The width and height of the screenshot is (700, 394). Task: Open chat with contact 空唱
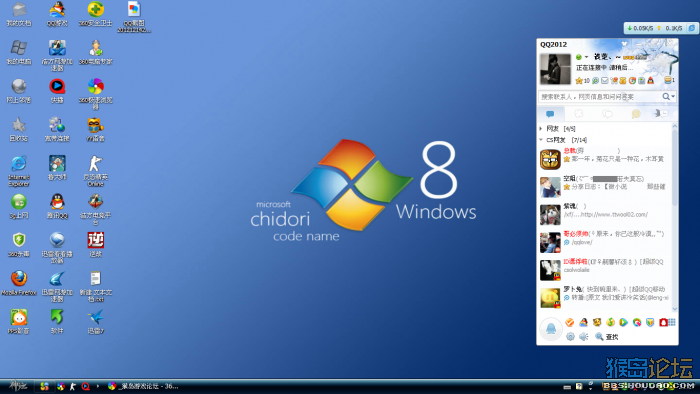point(604,187)
